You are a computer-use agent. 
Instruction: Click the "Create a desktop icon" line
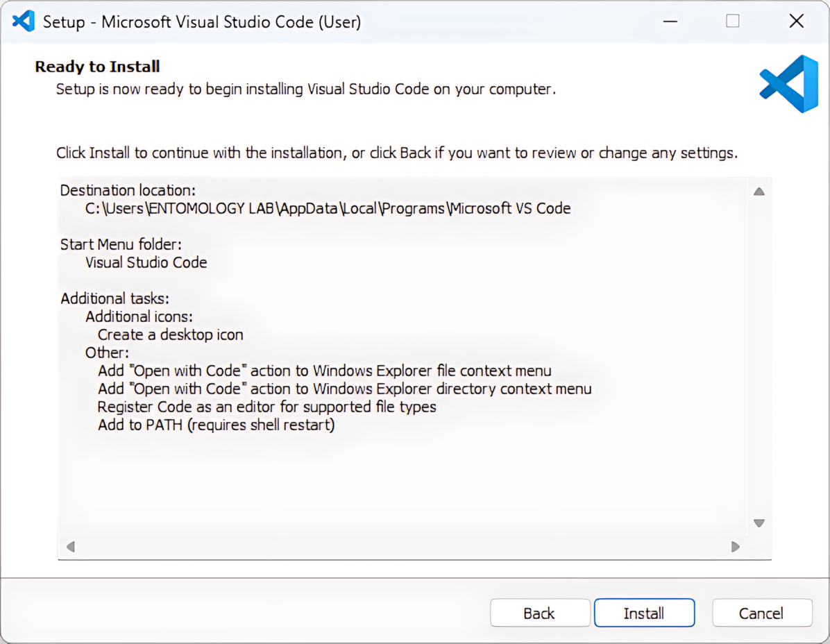170,334
